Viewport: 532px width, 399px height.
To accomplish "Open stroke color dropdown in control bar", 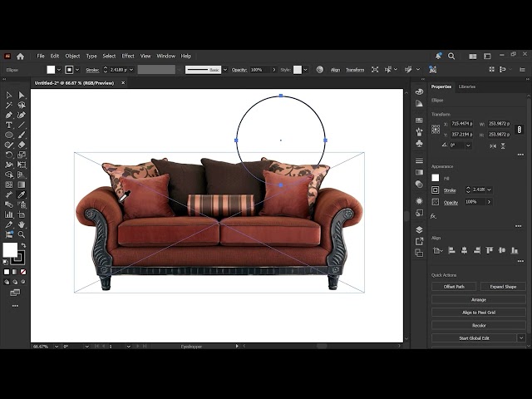I will pos(77,70).
